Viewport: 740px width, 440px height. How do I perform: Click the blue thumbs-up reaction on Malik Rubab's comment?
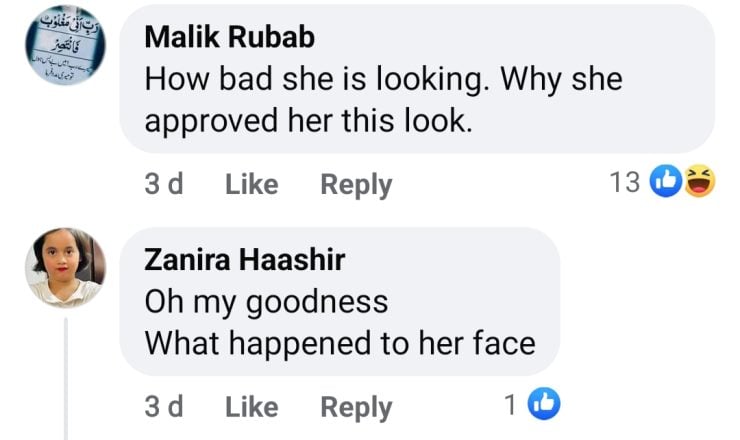(666, 182)
